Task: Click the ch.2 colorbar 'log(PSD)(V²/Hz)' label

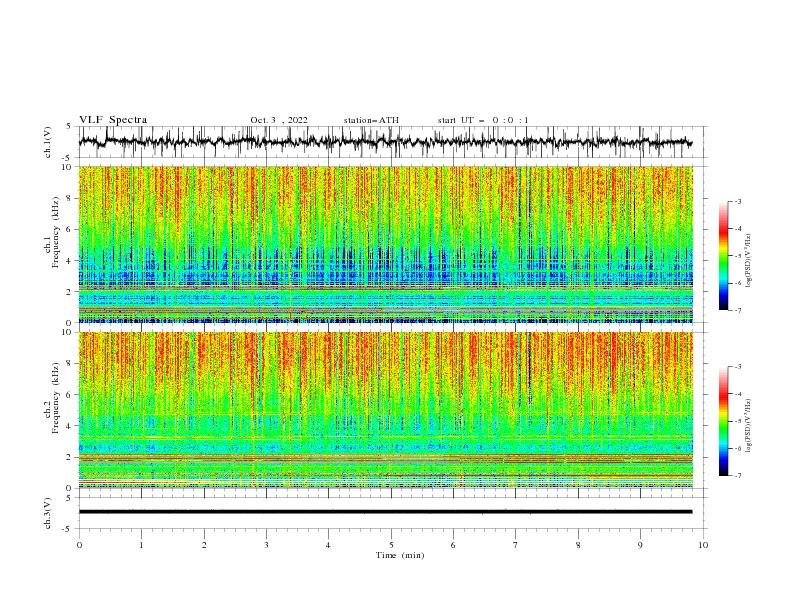Action: point(749,426)
